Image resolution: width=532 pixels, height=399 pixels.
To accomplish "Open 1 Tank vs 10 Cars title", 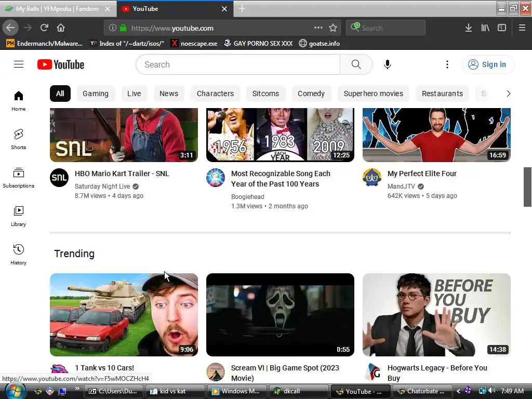I will (104, 368).
